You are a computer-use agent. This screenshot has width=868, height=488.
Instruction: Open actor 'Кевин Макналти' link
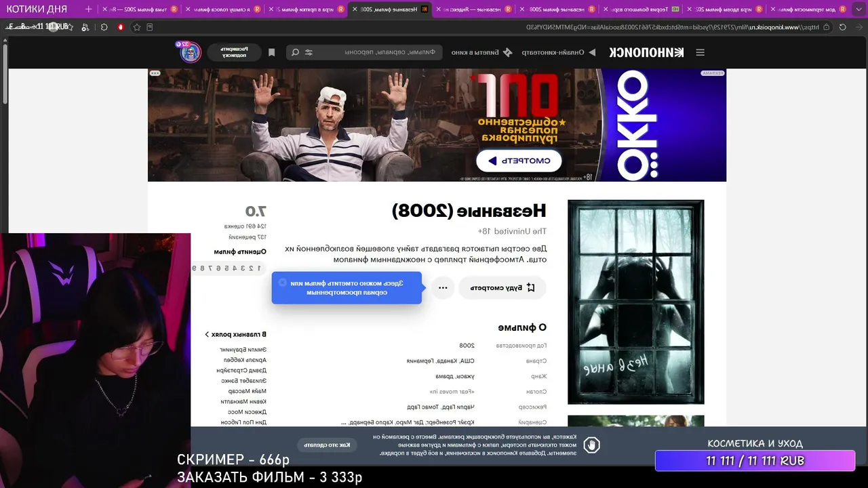coord(243,402)
